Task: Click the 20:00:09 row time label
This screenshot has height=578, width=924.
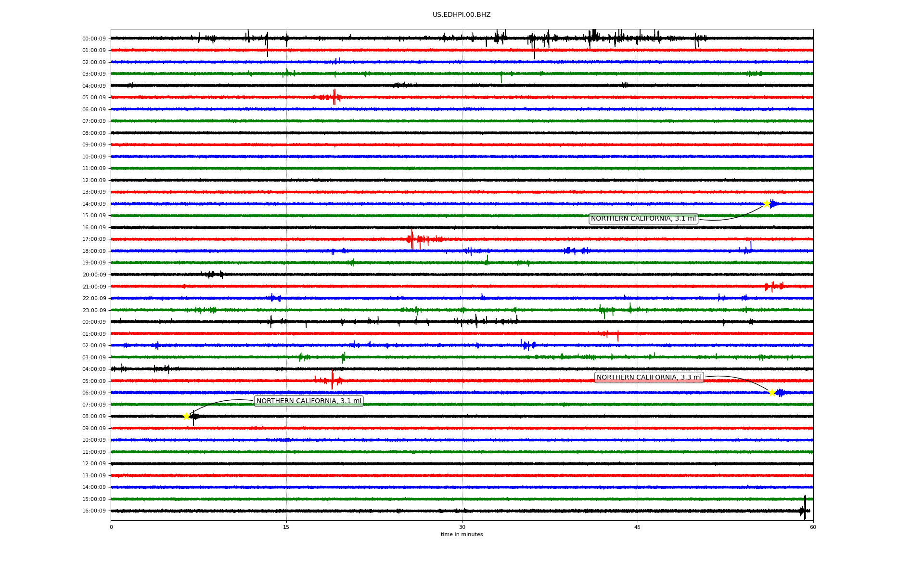Action: tap(94, 275)
